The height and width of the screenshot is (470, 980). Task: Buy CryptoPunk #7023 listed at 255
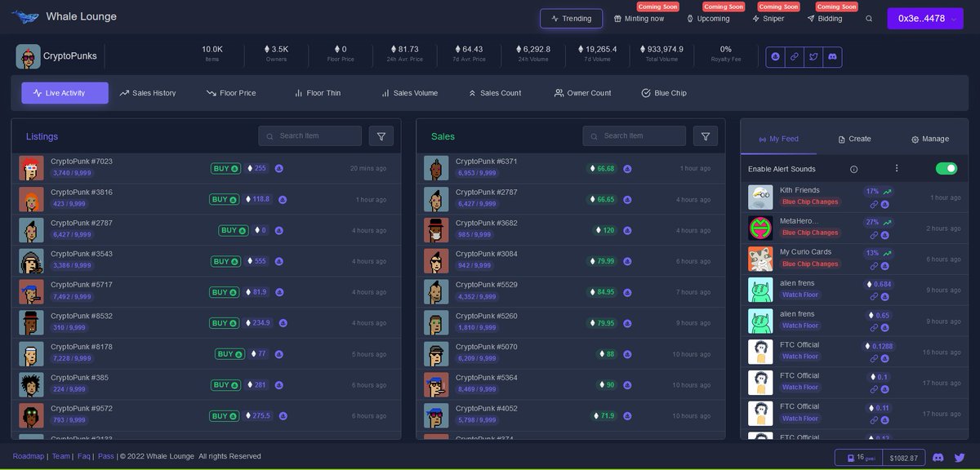(x=225, y=168)
